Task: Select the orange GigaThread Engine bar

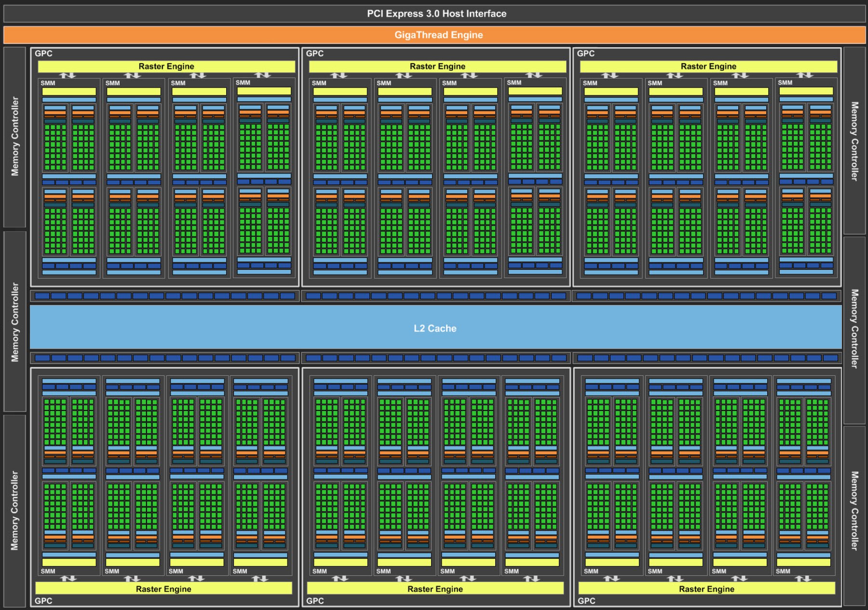Action: (x=434, y=35)
